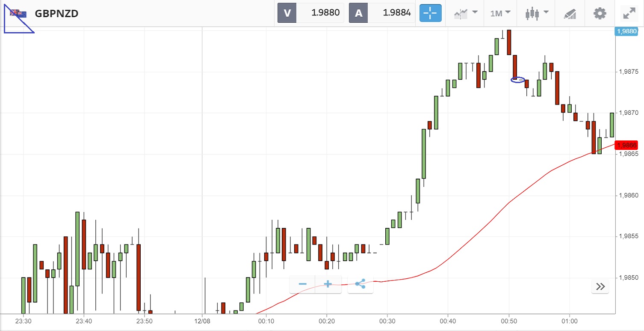
Task: Open the drawing tools pencil icon
Action: pos(570,13)
